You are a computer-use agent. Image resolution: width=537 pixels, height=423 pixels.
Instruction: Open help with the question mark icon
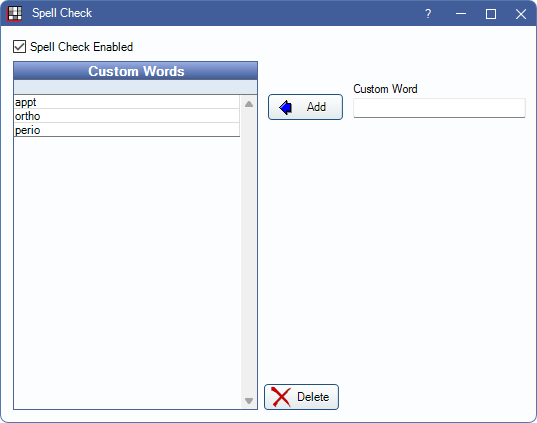coord(428,14)
